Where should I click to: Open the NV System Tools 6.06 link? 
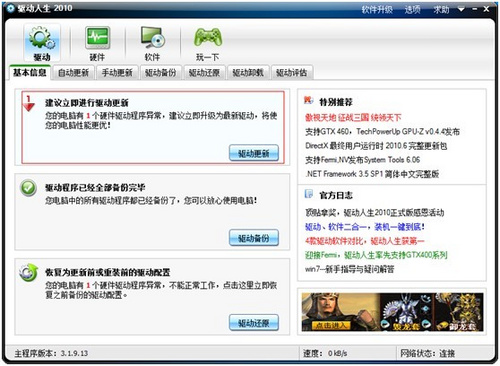362,160
